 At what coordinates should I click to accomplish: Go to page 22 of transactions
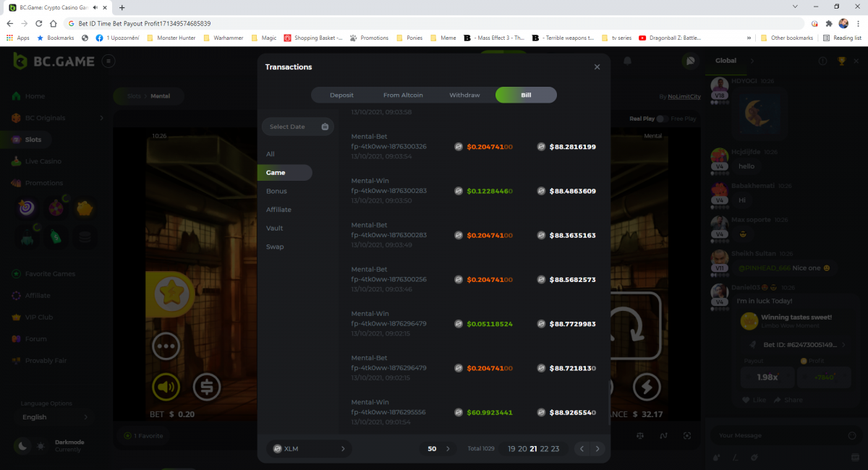tap(544, 448)
